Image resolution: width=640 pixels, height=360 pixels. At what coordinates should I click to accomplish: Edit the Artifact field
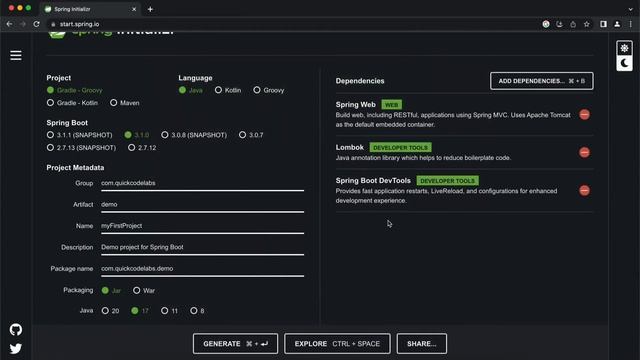pyautogui.click(x=202, y=204)
